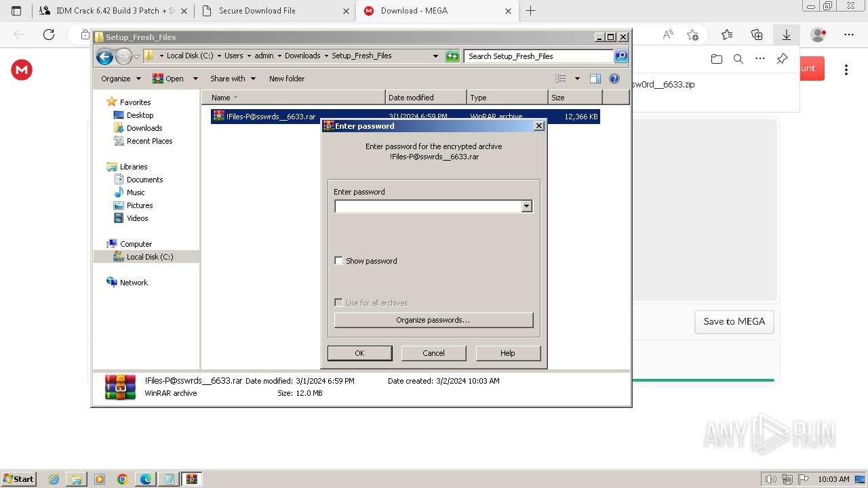This screenshot has width=868, height=488.
Task: Open Explorer help icon
Action: (x=614, y=79)
